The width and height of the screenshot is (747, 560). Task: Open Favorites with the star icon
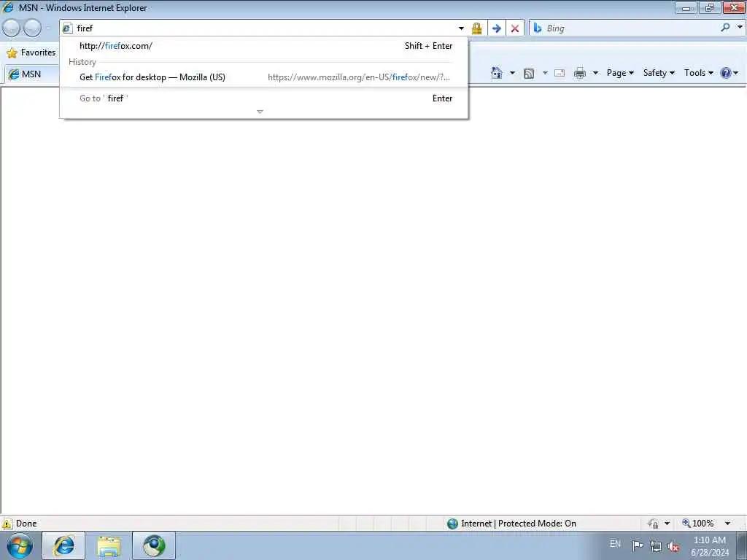[12, 52]
